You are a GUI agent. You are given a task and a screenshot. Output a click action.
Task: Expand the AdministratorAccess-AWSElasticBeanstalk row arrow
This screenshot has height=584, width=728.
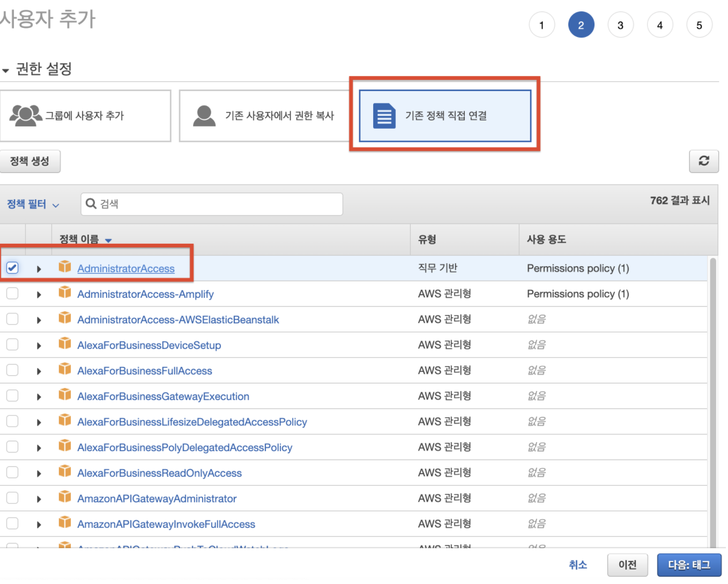pyautogui.click(x=39, y=320)
